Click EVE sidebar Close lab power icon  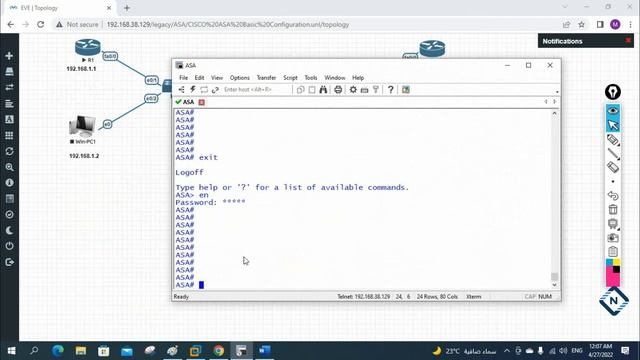9,246
